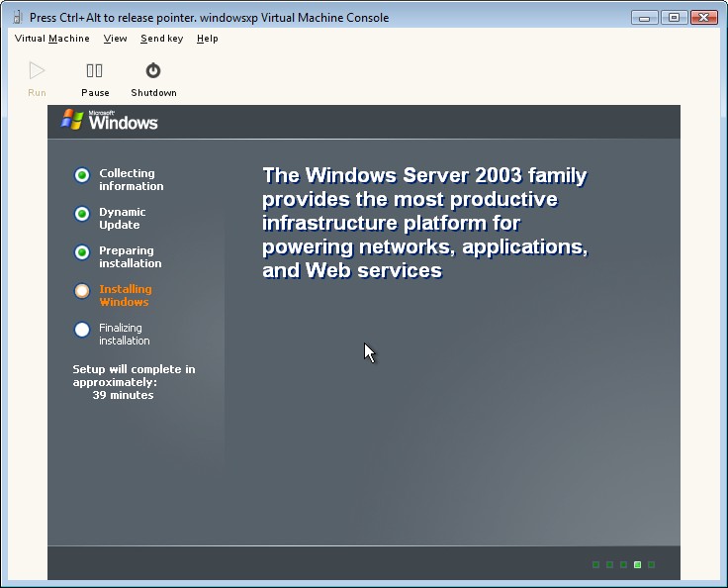Click the first dim progress square
The width and height of the screenshot is (728, 588).
[x=596, y=565]
